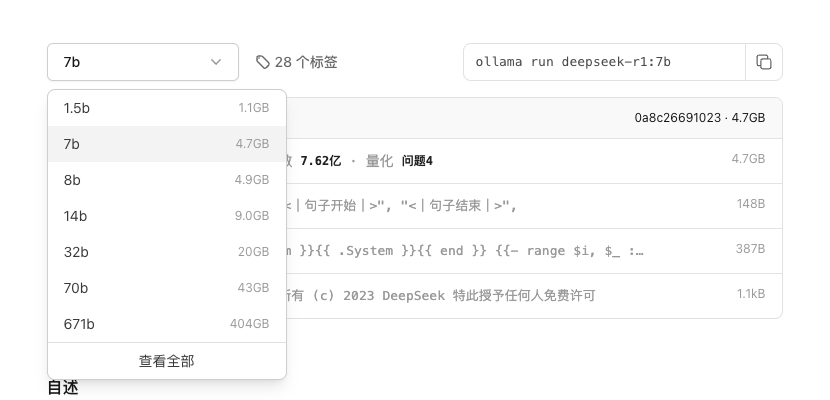Viewport: 830px width, 400px height.
Task: Select the 8b model variant
Action: click(x=166, y=180)
